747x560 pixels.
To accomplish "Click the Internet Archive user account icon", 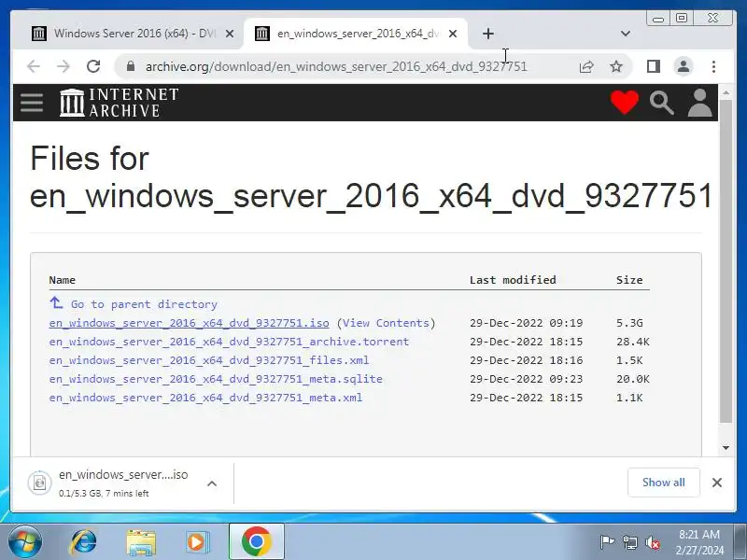I will point(699,103).
